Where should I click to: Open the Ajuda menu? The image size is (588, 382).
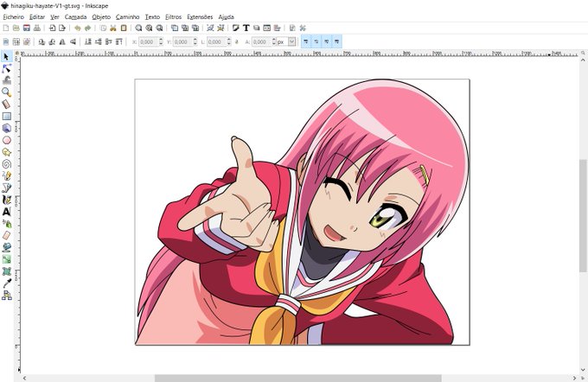point(227,17)
